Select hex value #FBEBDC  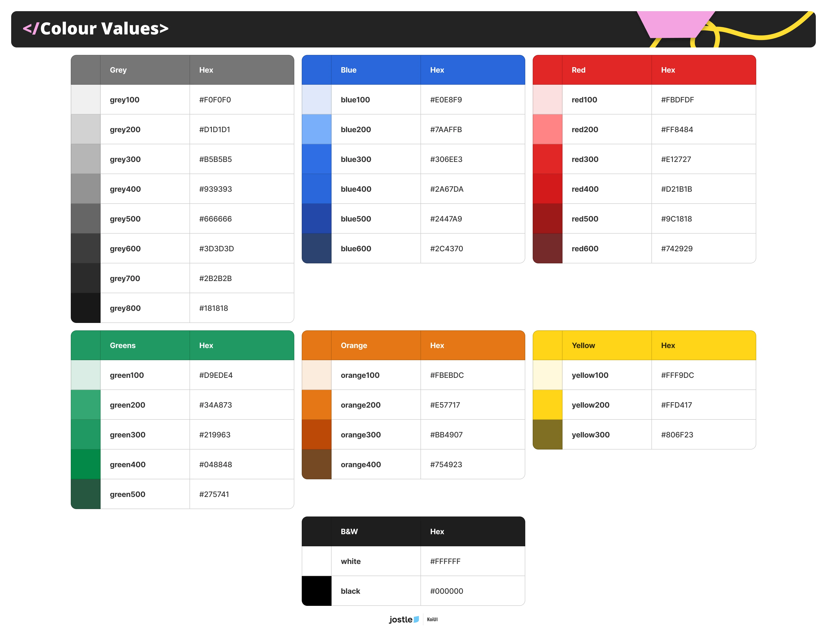point(447,375)
